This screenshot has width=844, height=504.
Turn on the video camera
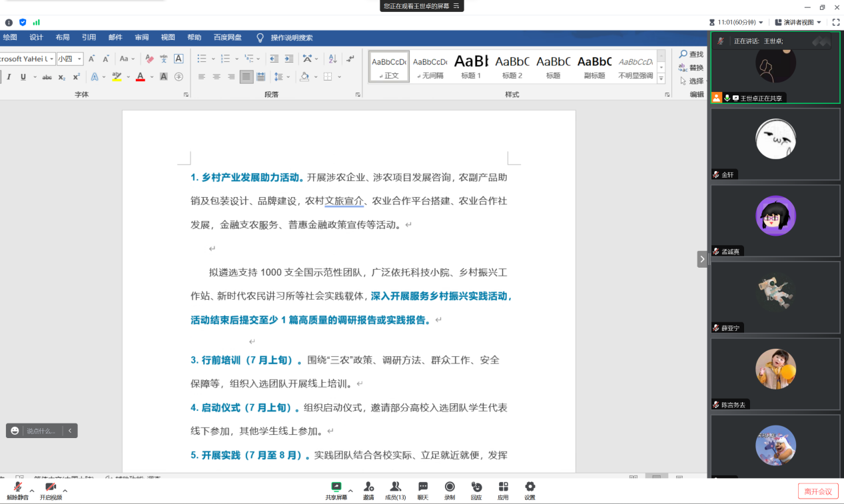coord(51,488)
